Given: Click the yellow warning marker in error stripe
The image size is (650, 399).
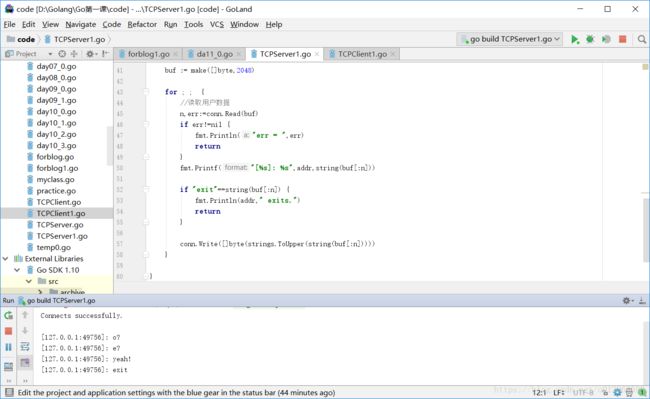Looking at the screenshot, I should click(645, 67).
